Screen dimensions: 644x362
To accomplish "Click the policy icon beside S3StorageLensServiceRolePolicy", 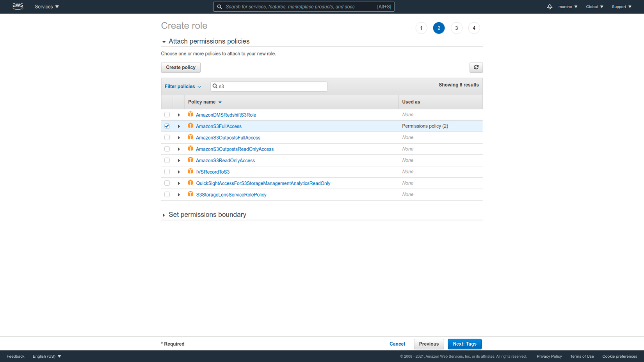I will 190,194.
